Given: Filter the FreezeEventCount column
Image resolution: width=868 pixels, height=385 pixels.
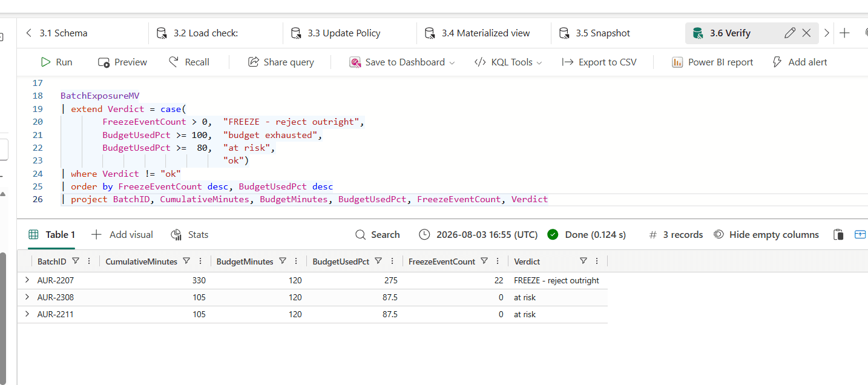Looking at the screenshot, I should point(484,261).
